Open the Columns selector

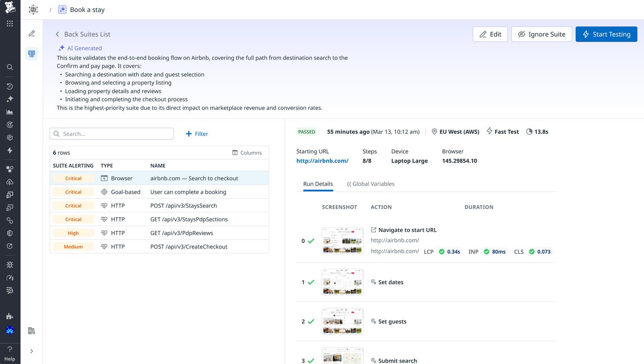click(x=247, y=153)
